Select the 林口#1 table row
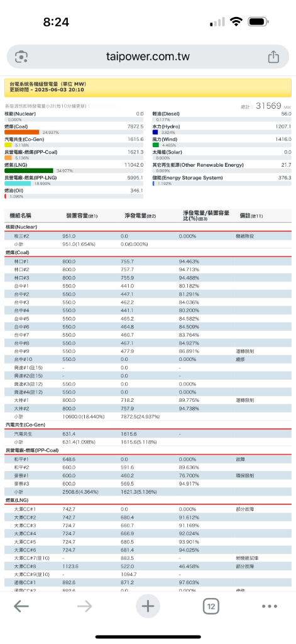 [x=148, y=261]
